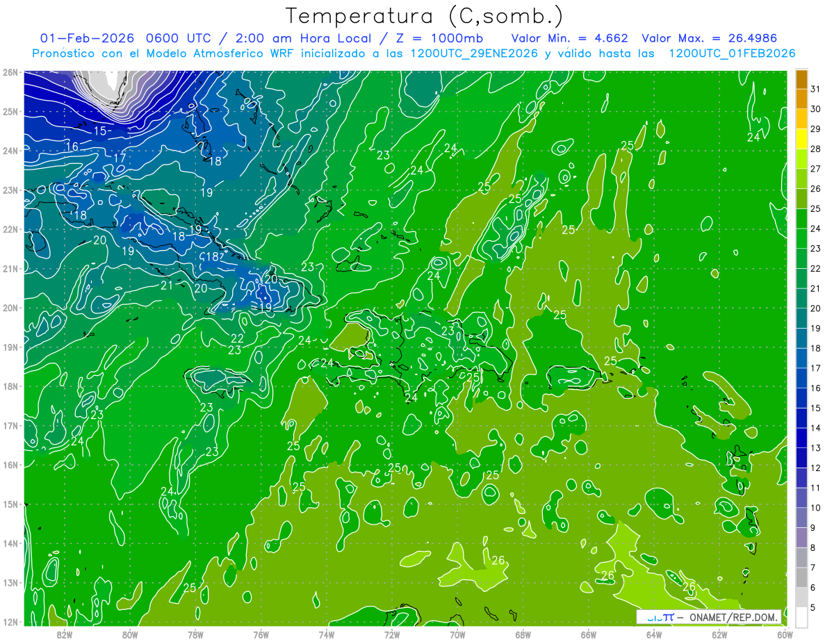Click the '1200UTC_01FEB2026' valid-until time text
The height and width of the screenshot is (644, 834).
pos(731,53)
